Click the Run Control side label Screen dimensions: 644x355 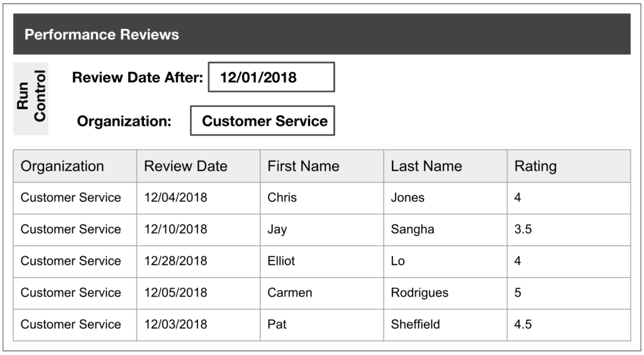[31, 99]
